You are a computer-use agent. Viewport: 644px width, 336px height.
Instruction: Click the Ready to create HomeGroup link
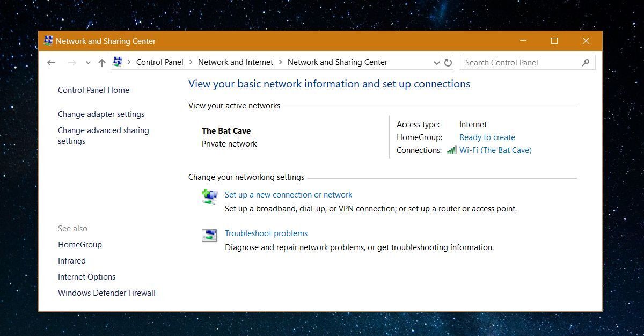[487, 137]
